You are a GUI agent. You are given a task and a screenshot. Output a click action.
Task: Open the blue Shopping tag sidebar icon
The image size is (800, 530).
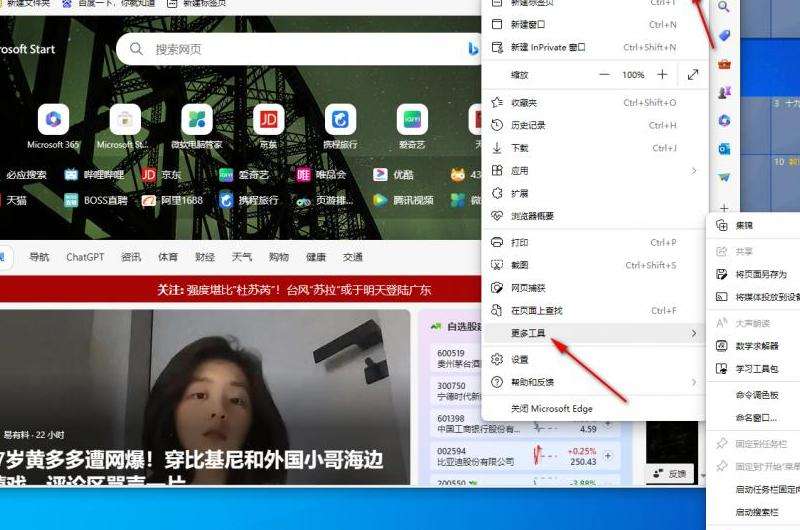click(x=724, y=35)
